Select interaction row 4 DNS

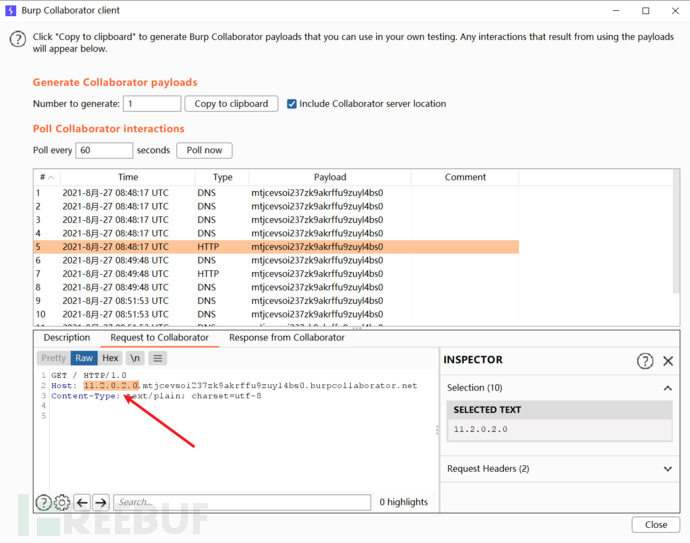276,233
